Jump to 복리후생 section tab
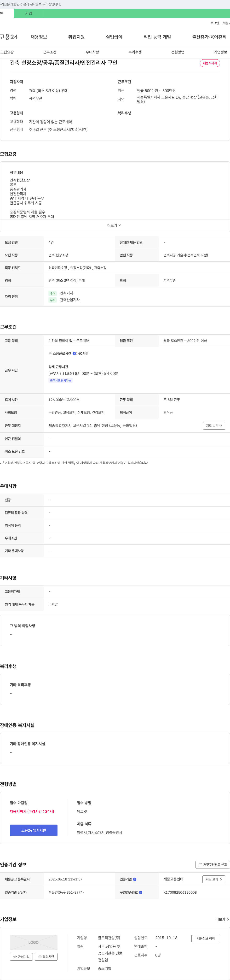The height and width of the screenshot is (980, 230). (135, 52)
